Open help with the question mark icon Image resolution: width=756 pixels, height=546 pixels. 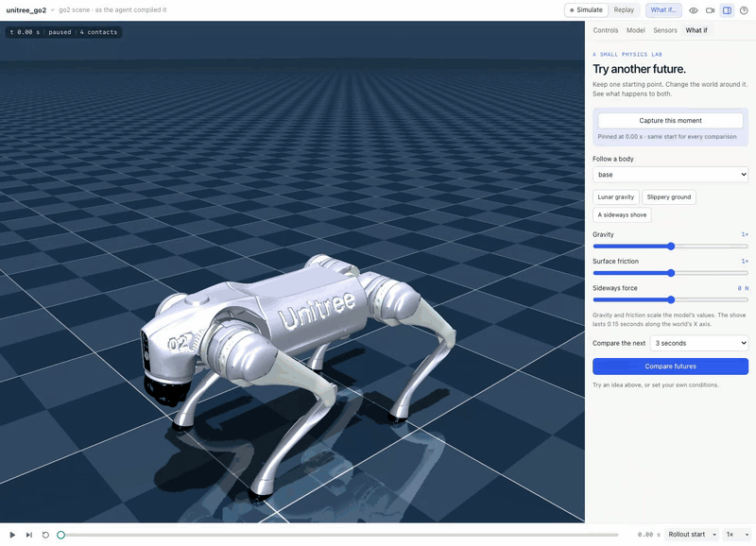coord(744,10)
